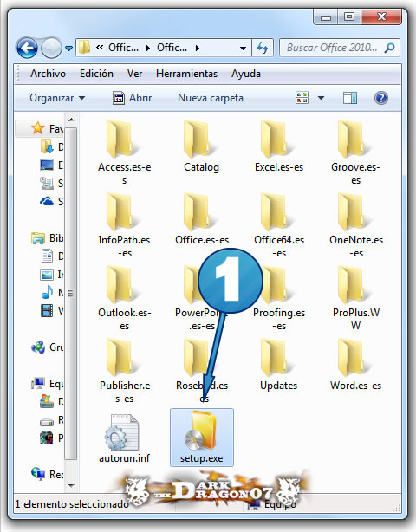Select the cloud storage favorite icon
416x532 pixels.
click(47, 202)
